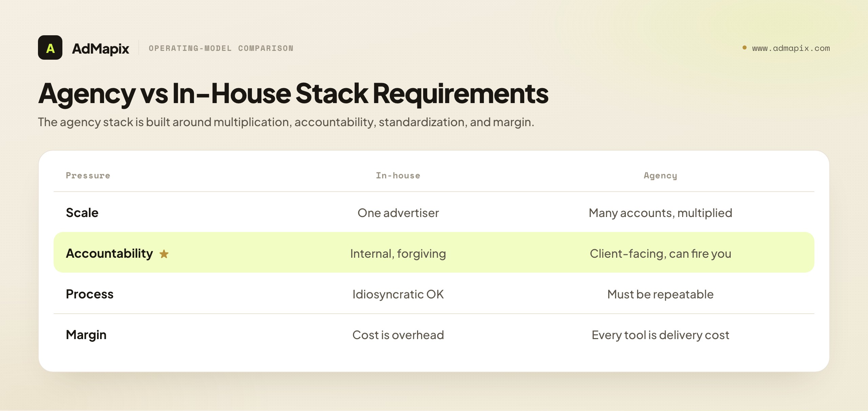Select the 'Scale' row label

pyautogui.click(x=82, y=213)
